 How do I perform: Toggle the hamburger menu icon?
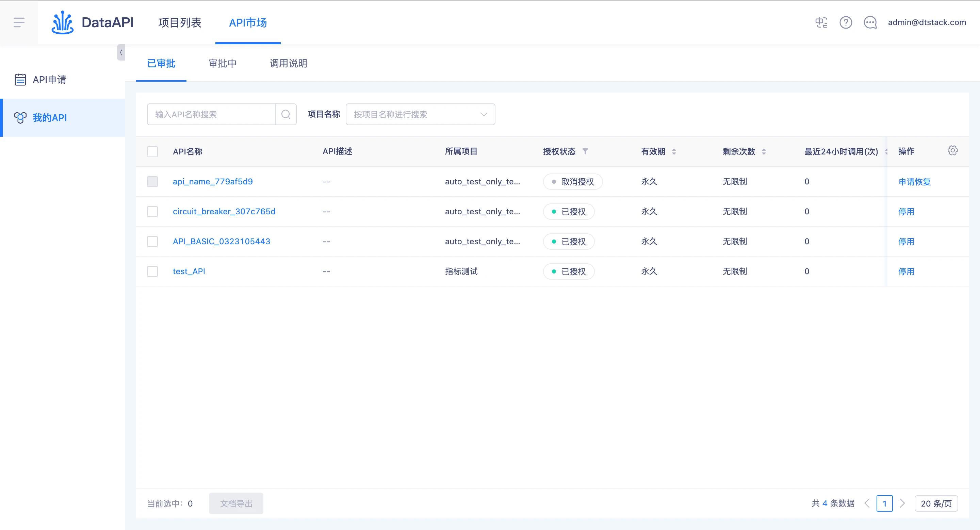click(x=19, y=22)
